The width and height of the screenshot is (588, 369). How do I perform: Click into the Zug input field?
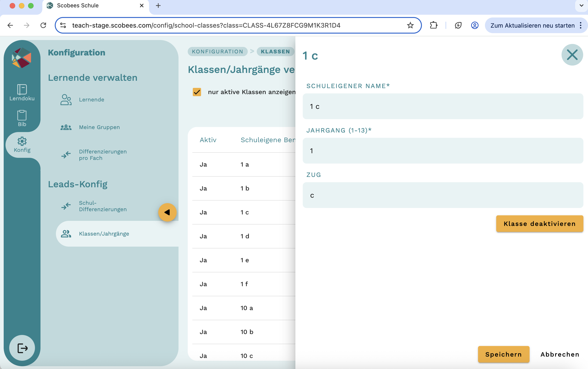(443, 195)
